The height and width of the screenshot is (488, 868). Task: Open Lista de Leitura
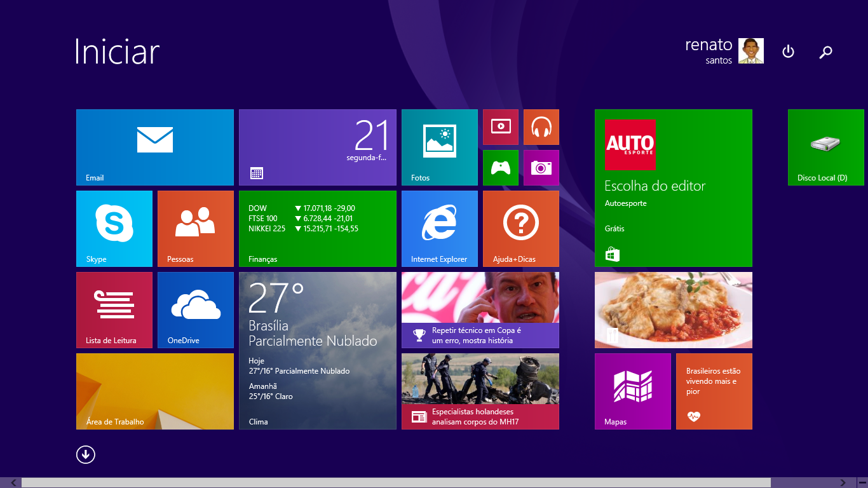pos(114,309)
